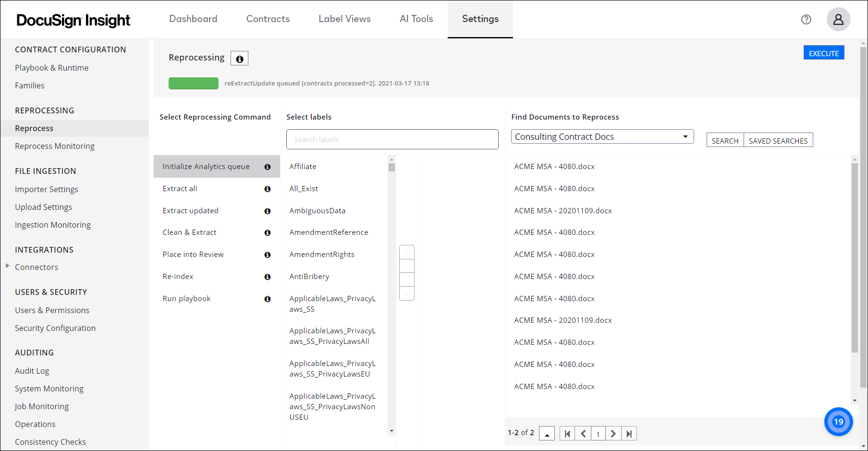
Task: Click the info icon beside Extract all
Action: 268,189
